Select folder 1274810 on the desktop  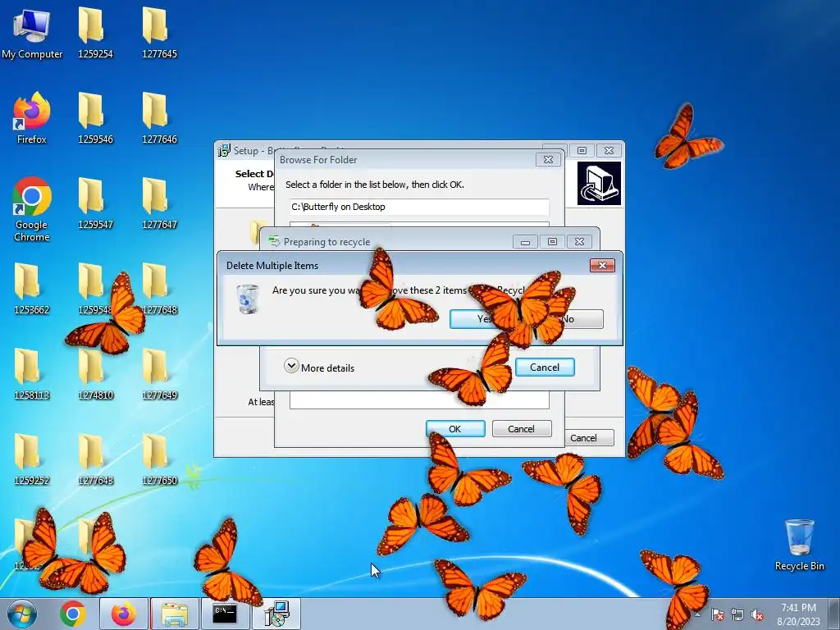(95, 374)
